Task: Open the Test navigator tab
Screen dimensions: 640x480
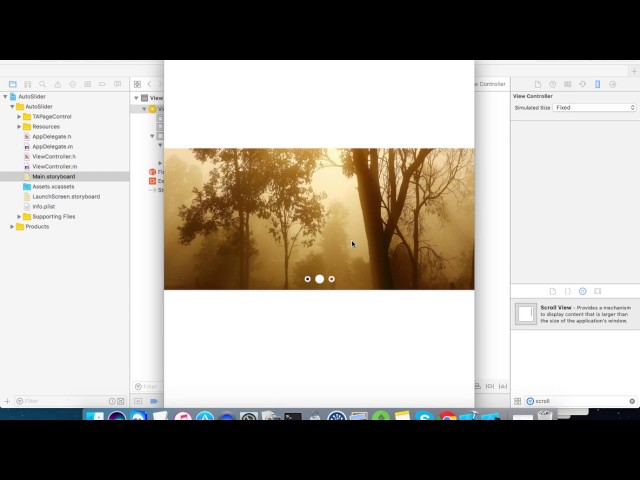Action: (73, 84)
